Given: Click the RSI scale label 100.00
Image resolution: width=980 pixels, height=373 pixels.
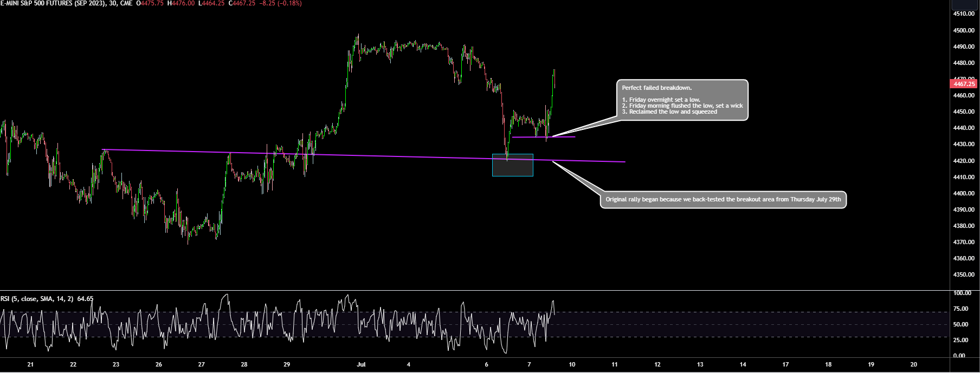Looking at the screenshot, I should [962, 293].
